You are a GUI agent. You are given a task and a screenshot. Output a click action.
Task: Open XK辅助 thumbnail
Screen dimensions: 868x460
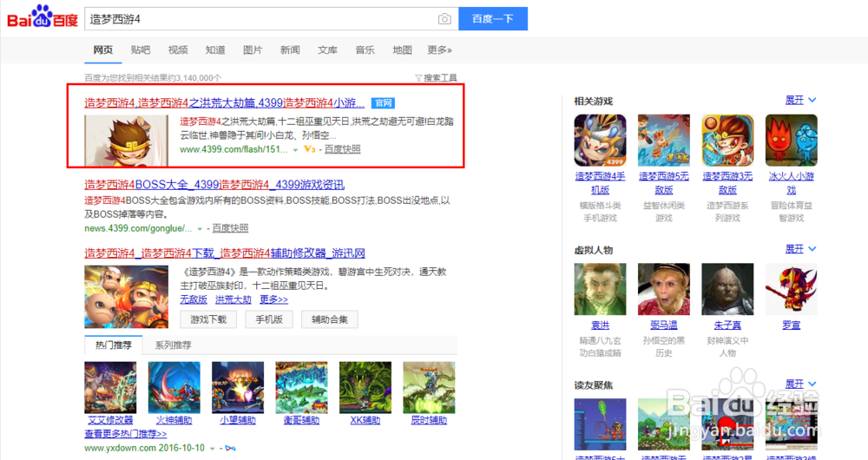coord(365,387)
